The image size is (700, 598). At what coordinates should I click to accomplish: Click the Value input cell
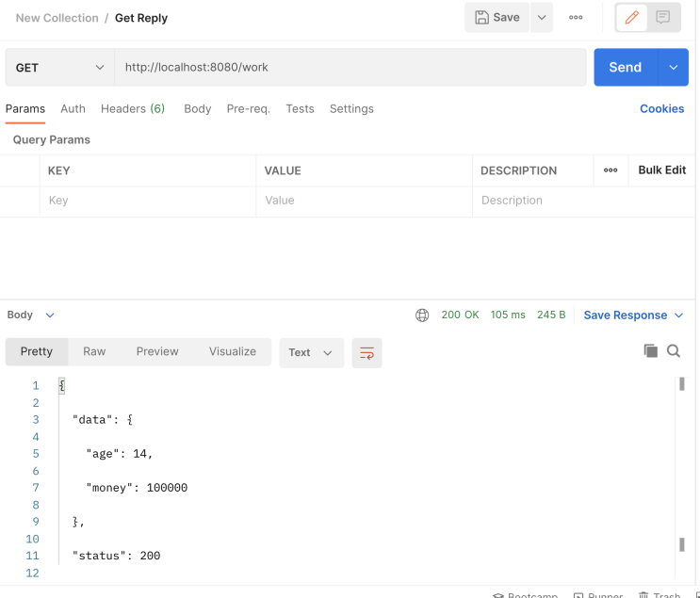[x=364, y=201]
